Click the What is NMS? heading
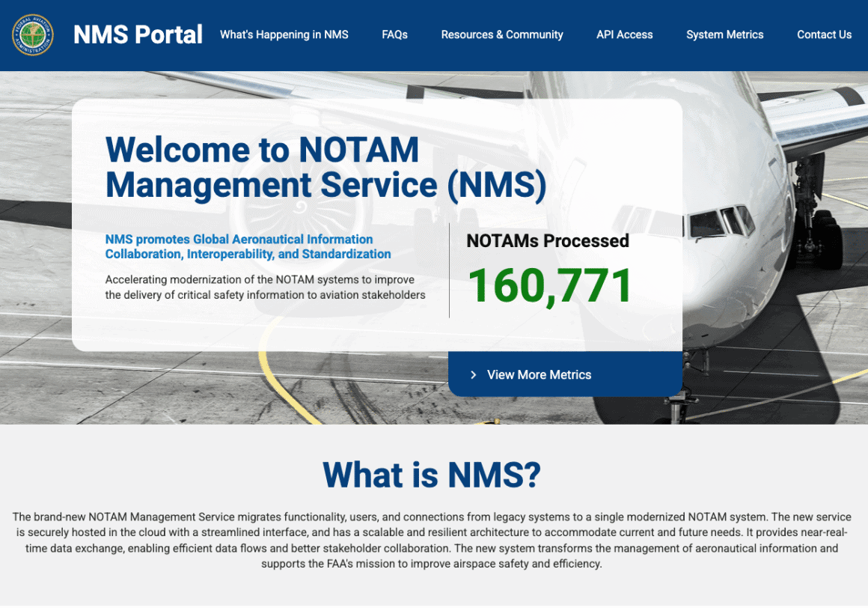This screenshot has width=868, height=608. coord(433,475)
